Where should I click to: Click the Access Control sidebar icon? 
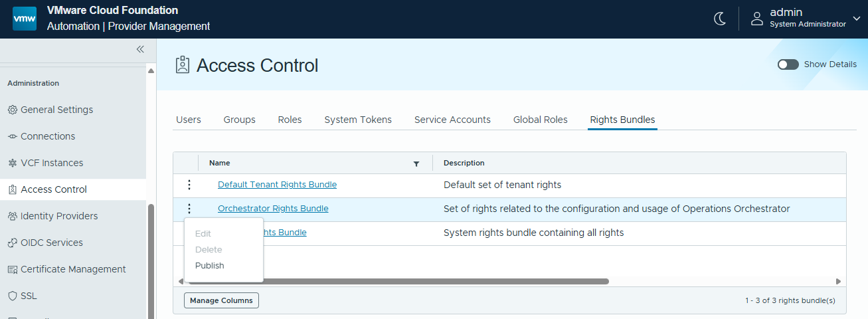[12, 189]
